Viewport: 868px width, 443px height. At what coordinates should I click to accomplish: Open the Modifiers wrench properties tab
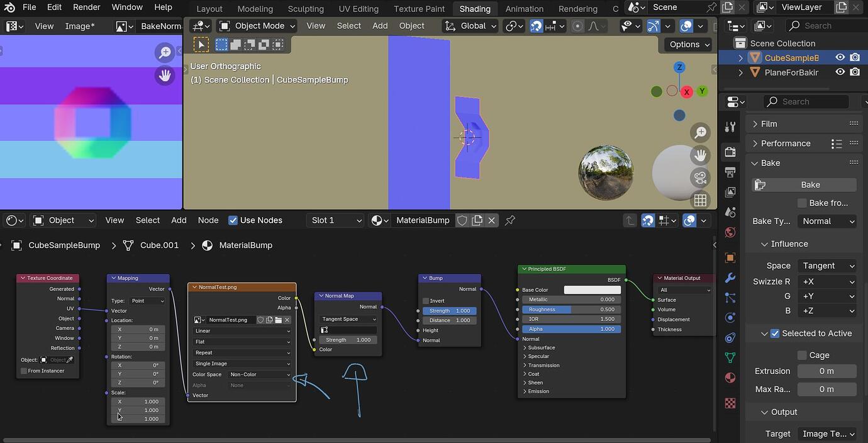pyautogui.click(x=730, y=278)
